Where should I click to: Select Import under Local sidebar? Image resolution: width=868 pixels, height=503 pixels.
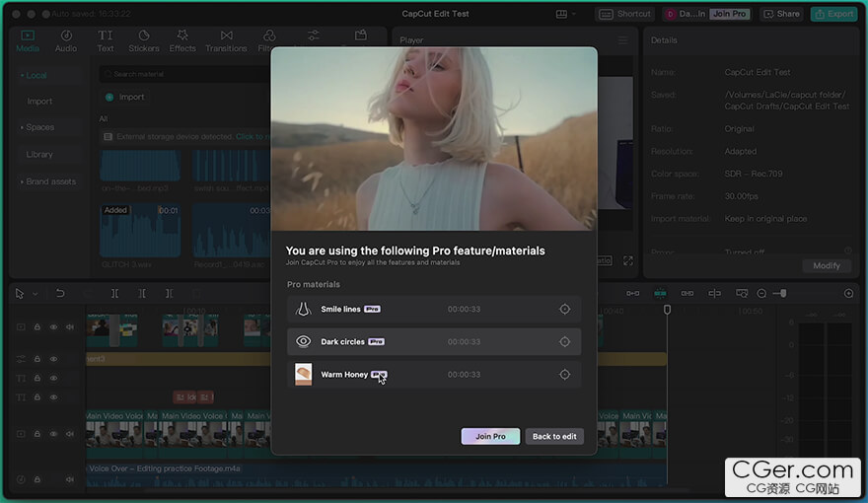click(x=39, y=102)
